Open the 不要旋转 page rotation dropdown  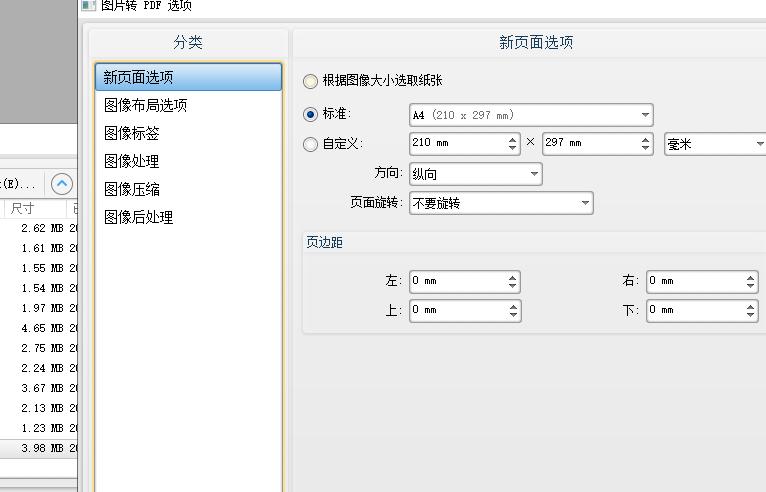click(500, 203)
